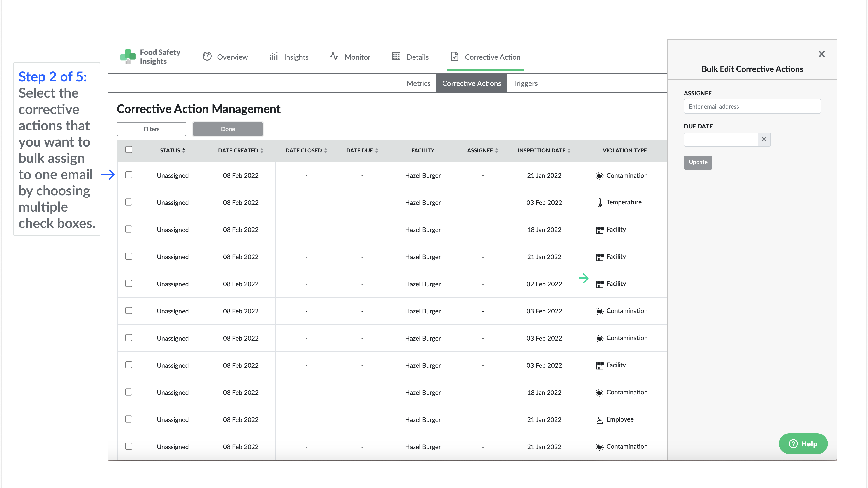Close the Bulk Edit panel

pos(821,54)
